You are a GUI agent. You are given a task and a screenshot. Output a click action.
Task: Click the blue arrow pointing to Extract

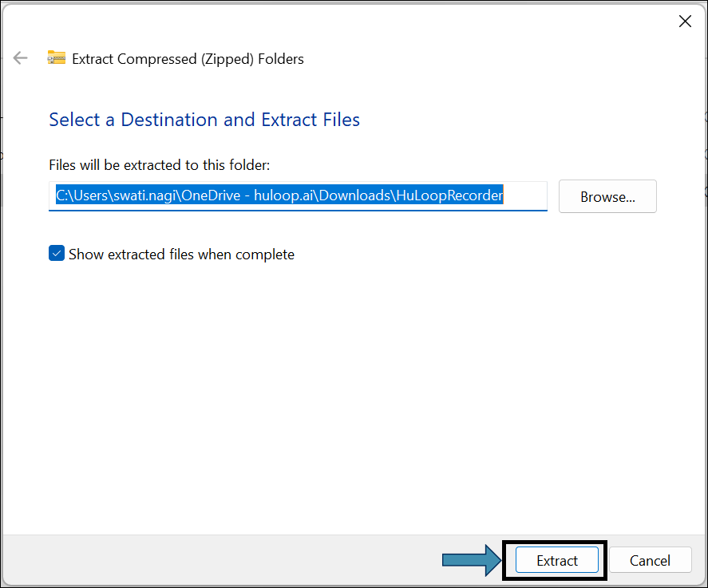click(470, 560)
